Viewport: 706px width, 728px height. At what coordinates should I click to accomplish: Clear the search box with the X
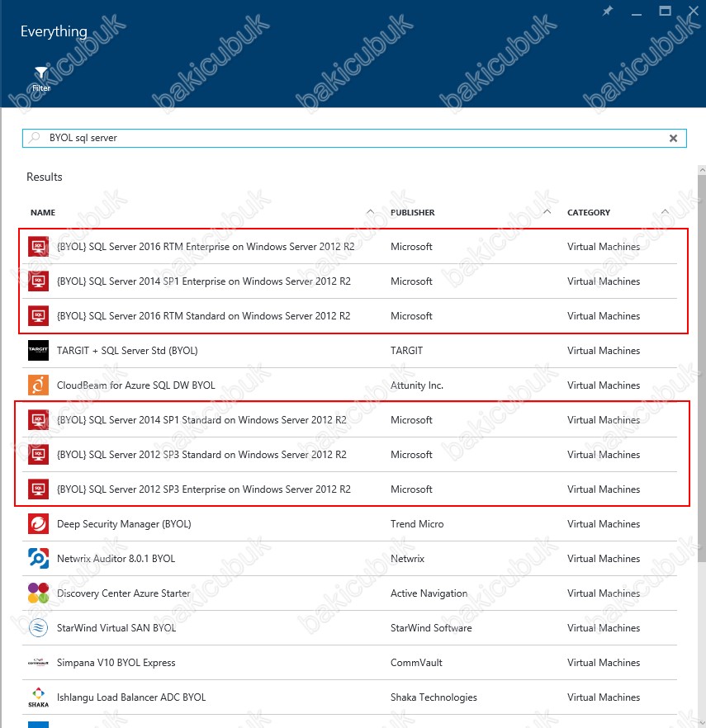(673, 139)
